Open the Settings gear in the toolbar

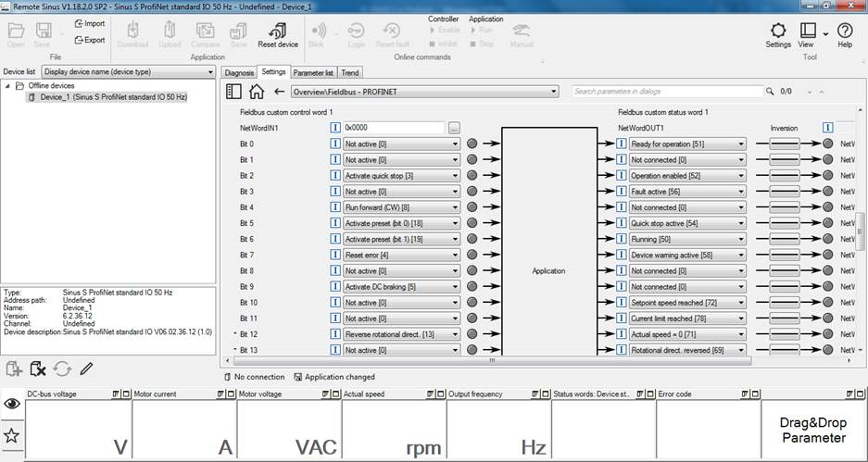pos(777,31)
